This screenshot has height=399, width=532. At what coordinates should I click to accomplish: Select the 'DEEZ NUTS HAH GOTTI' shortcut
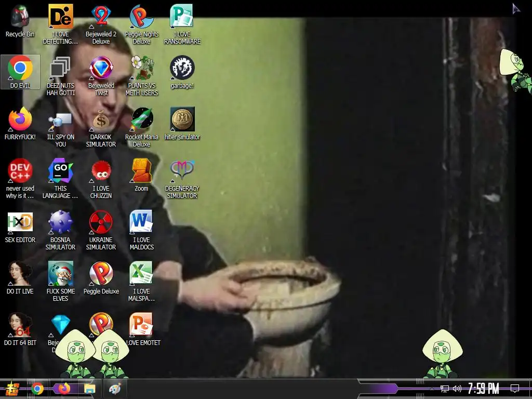click(60, 76)
